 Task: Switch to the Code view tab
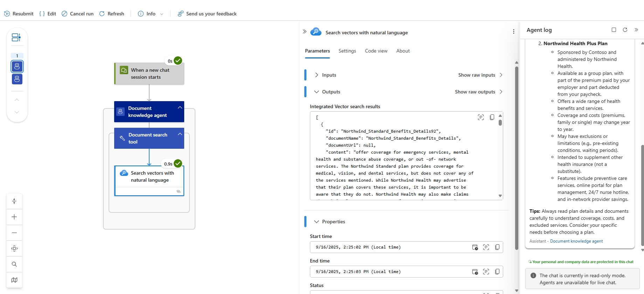[x=376, y=51]
